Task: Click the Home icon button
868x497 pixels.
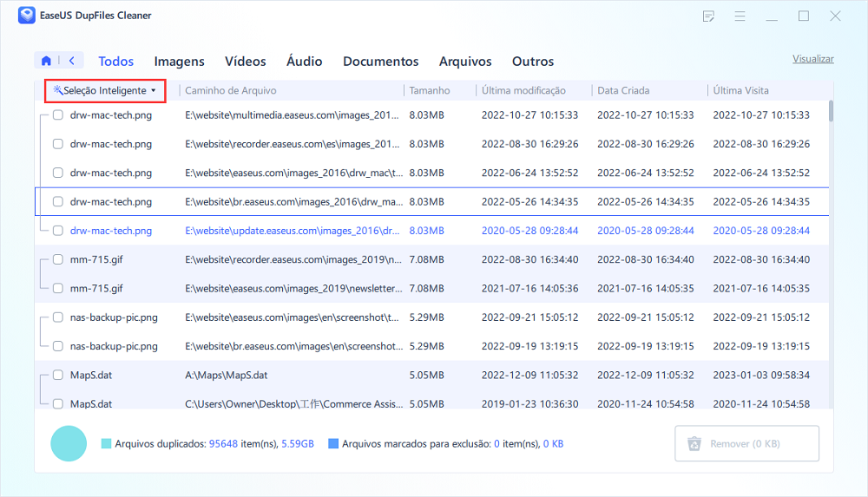Action: pos(46,61)
